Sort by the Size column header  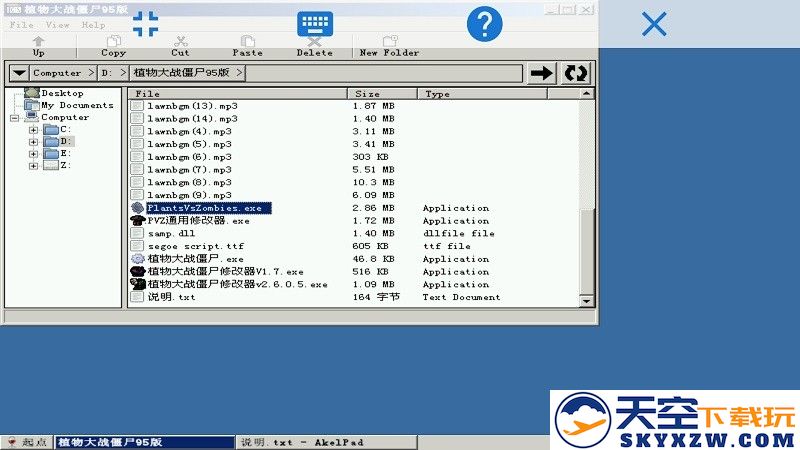[x=383, y=94]
